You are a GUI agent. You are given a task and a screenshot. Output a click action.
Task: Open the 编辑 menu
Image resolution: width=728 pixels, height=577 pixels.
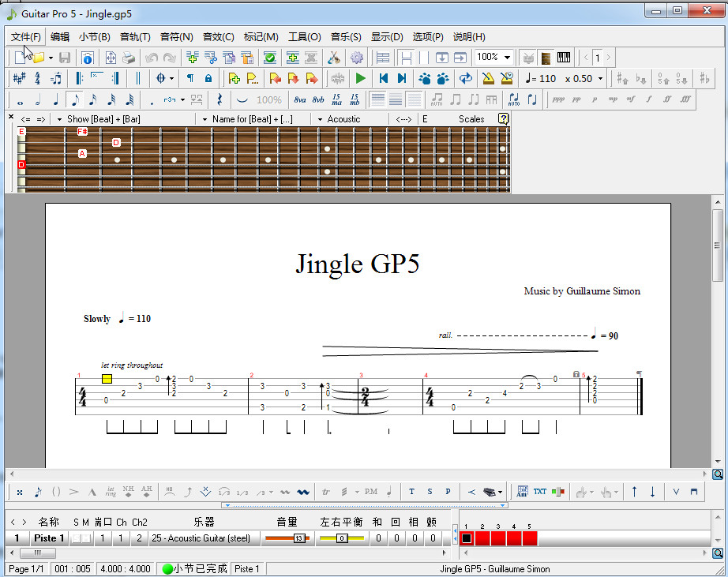tap(60, 36)
